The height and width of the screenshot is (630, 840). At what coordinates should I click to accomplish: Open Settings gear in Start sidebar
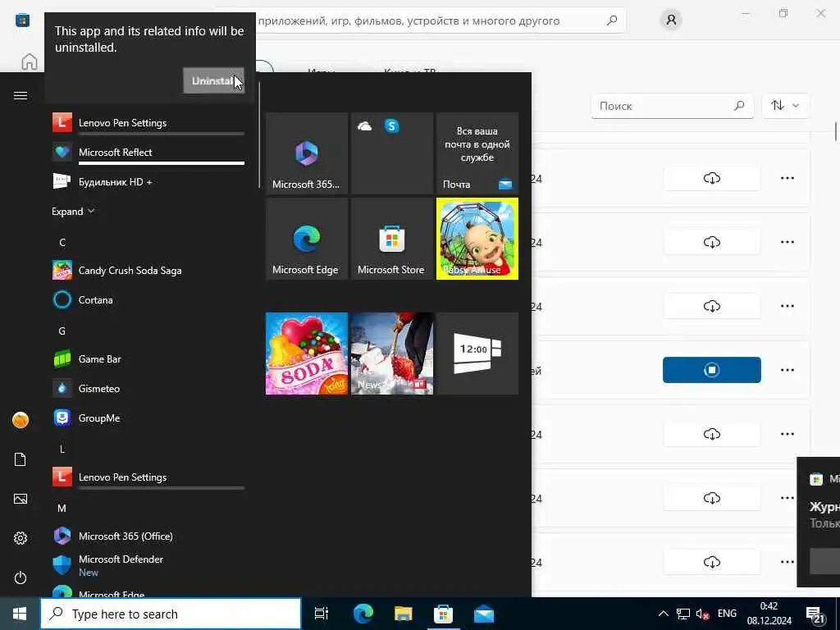21,538
